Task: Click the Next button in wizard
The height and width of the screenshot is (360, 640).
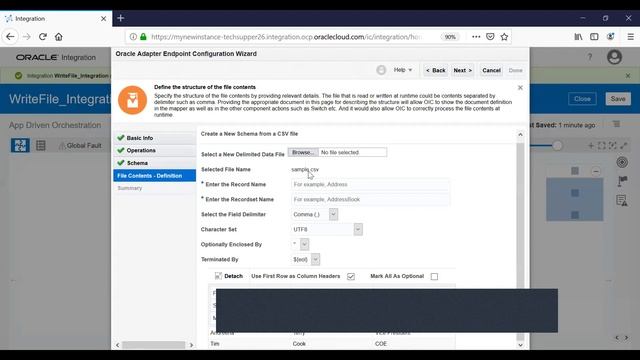Action: click(x=462, y=71)
